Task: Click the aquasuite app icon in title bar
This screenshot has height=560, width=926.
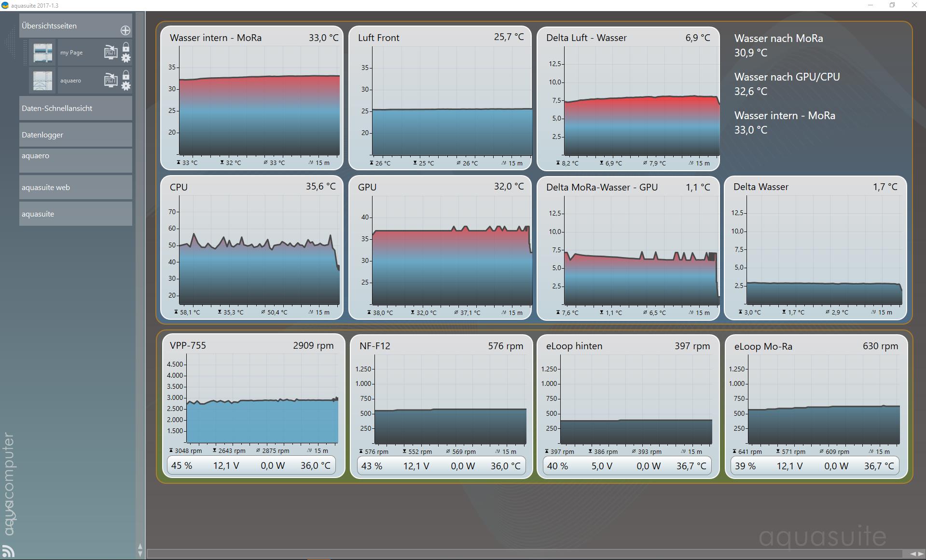Action: point(5,5)
